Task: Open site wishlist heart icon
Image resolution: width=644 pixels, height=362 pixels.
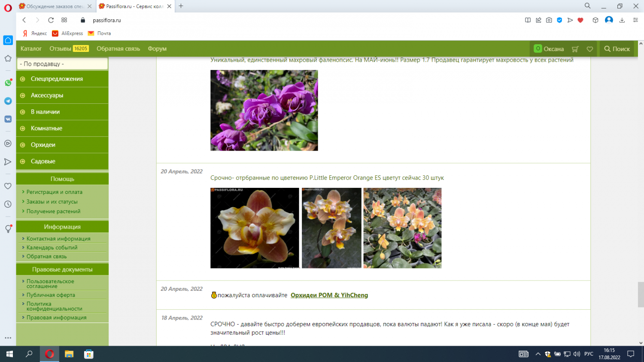Action: [x=590, y=49]
